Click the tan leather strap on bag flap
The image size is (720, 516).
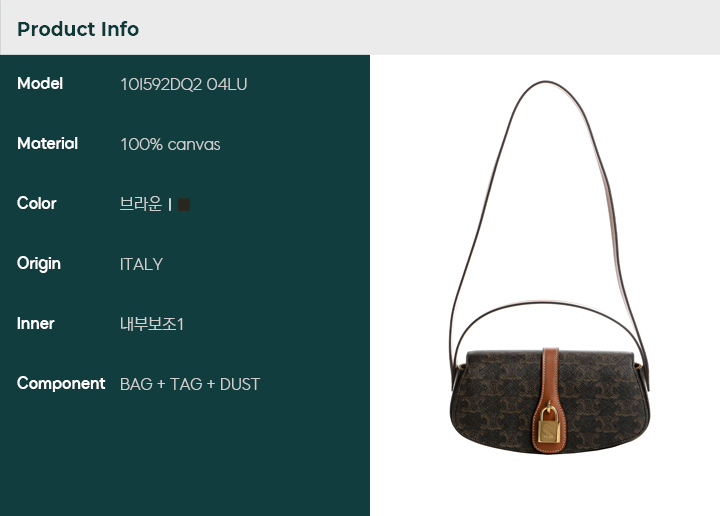point(550,374)
